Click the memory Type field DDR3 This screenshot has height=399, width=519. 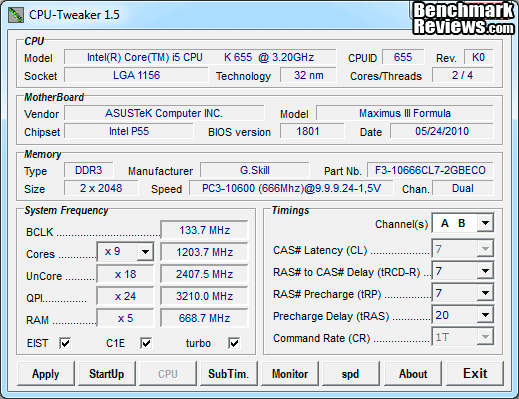click(x=89, y=170)
